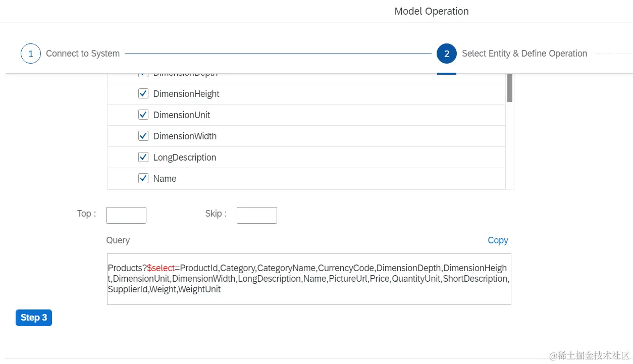Click the red $select keyword in query
Screen dimensions: 633x364
161,268
